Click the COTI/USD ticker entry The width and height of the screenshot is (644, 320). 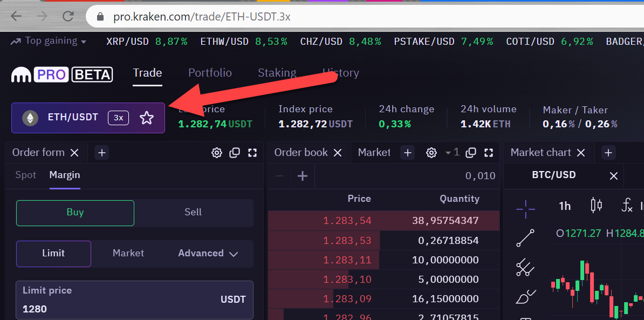550,42
